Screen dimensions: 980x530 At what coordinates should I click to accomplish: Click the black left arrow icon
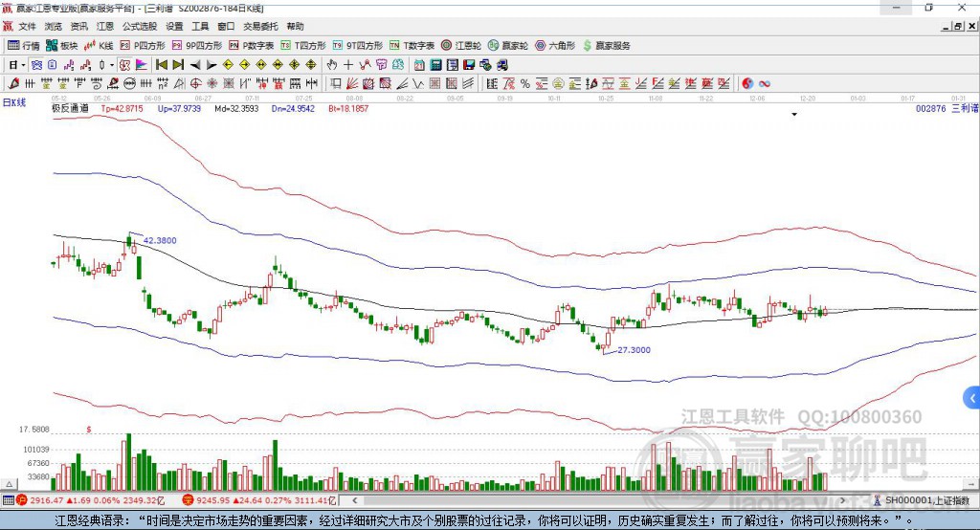click(195, 65)
